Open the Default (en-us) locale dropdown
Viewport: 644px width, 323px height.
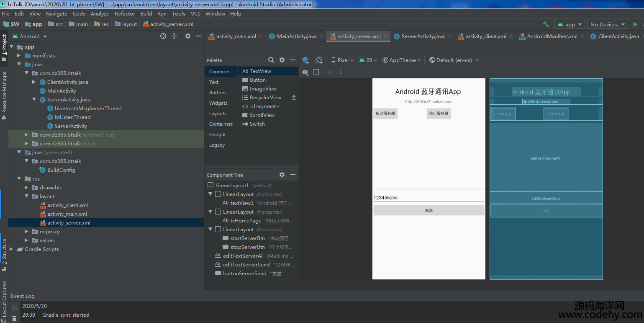(x=454, y=60)
